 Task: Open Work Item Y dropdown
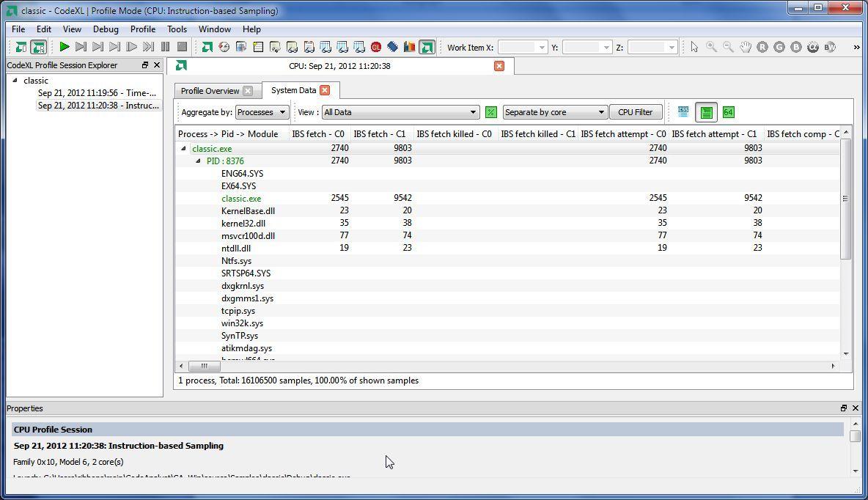[x=586, y=48]
